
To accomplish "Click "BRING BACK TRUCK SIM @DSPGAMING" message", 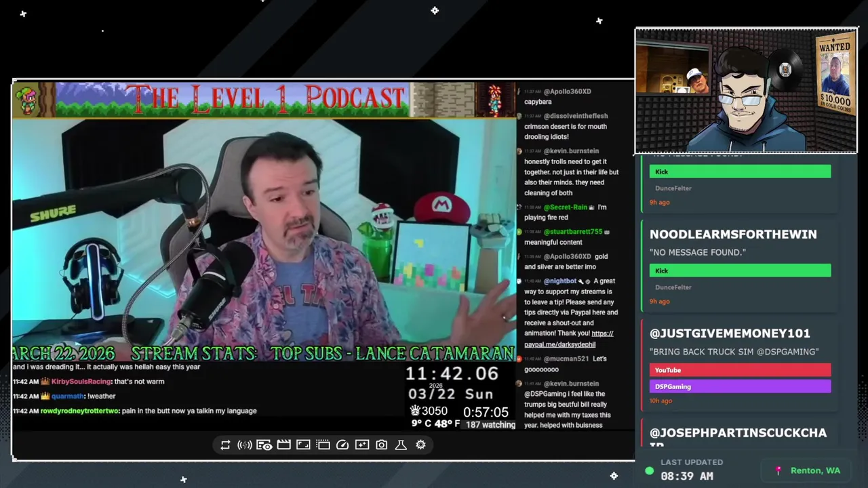I will [x=734, y=352].
